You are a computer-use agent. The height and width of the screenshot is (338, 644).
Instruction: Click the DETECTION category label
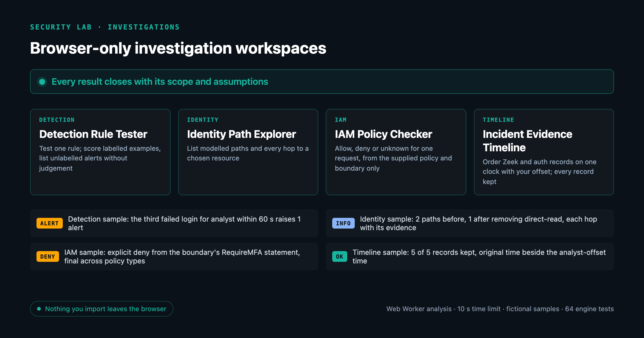[57, 120]
